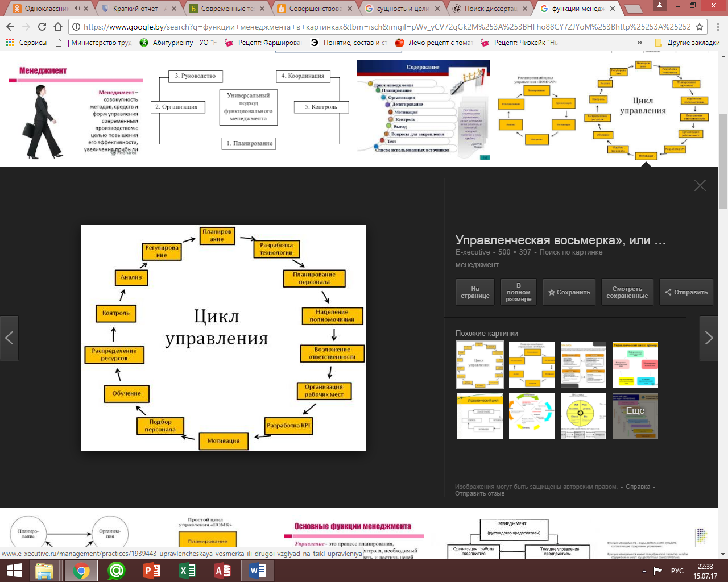Open the Абитуриенту bookmark
Viewport: 728px width, 582px height.
click(178, 43)
